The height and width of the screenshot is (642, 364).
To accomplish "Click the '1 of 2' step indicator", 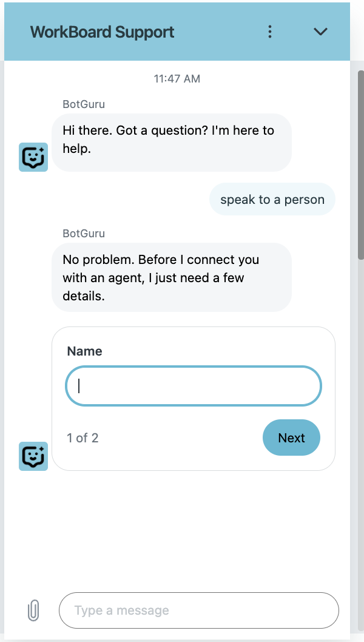I will pyautogui.click(x=83, y=438).
